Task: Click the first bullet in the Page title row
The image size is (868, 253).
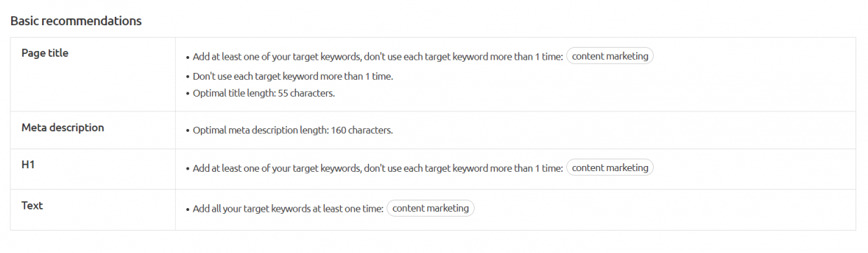Action: 188,57
